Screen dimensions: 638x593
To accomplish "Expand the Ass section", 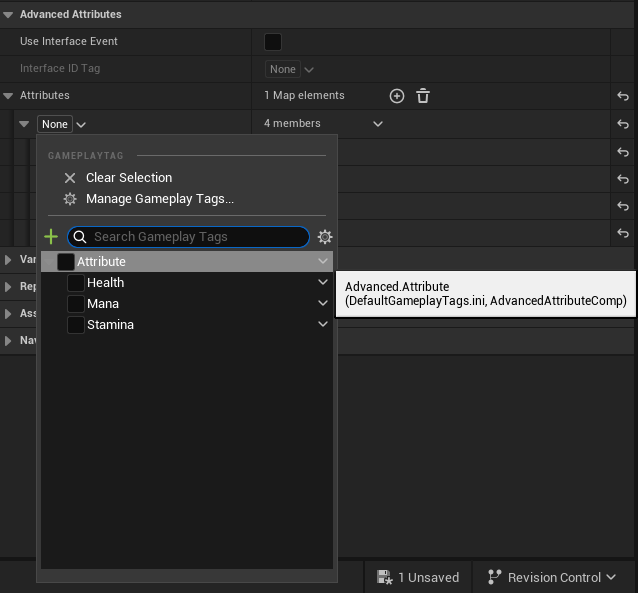I will pos(8,314).
